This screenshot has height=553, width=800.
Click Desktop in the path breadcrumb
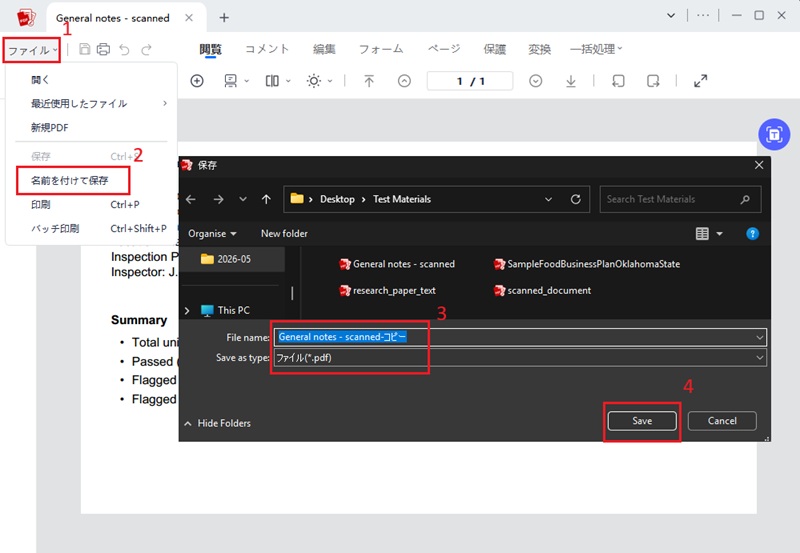[337, 199]
